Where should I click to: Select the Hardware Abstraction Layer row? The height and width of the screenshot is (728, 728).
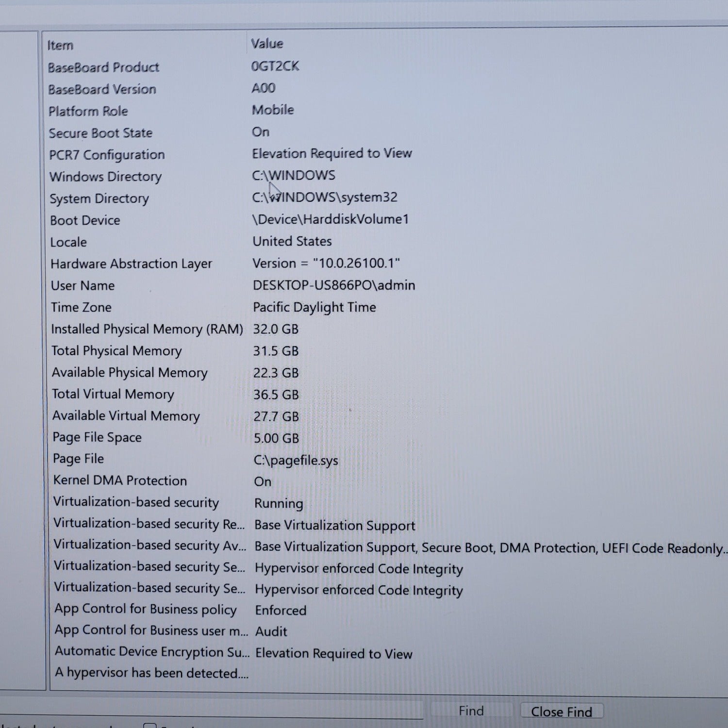[x=131, y=264]
